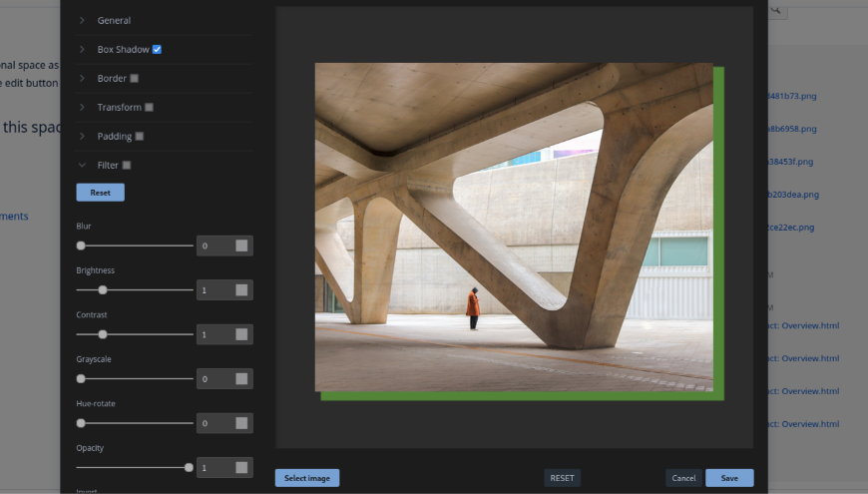868x494 pixels.
Task: Save the image edits
Action: tap(729, 478)
